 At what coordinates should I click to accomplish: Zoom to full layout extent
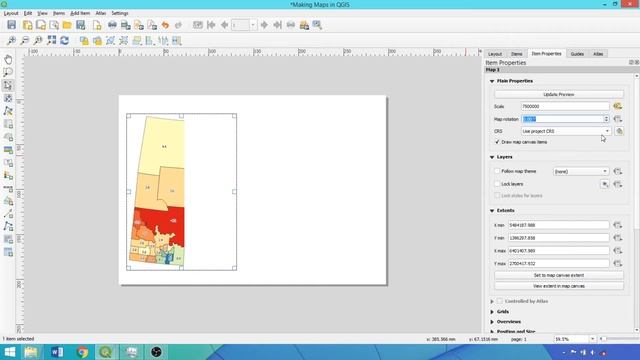pos(51,40)
